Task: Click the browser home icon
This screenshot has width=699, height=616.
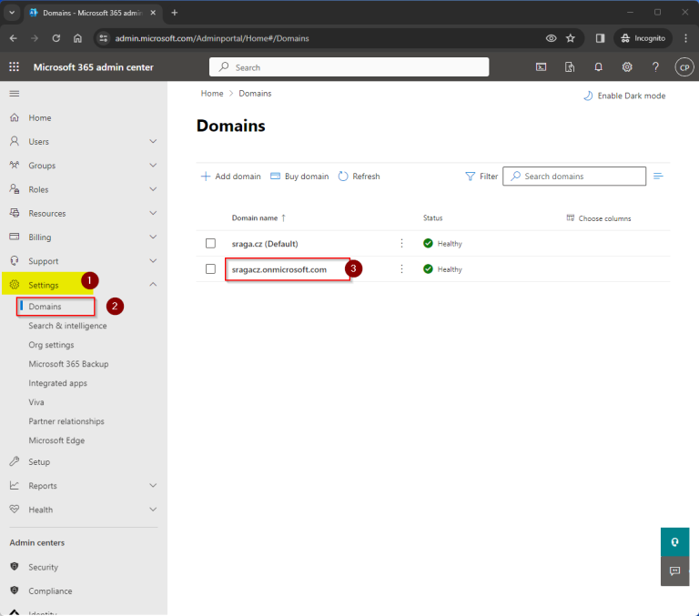Action: click(77, 38)
